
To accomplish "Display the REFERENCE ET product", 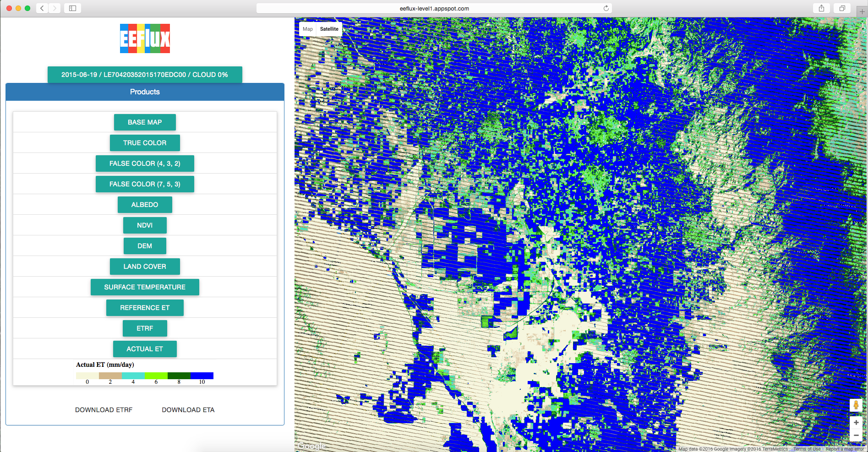I will coord(145,308).
